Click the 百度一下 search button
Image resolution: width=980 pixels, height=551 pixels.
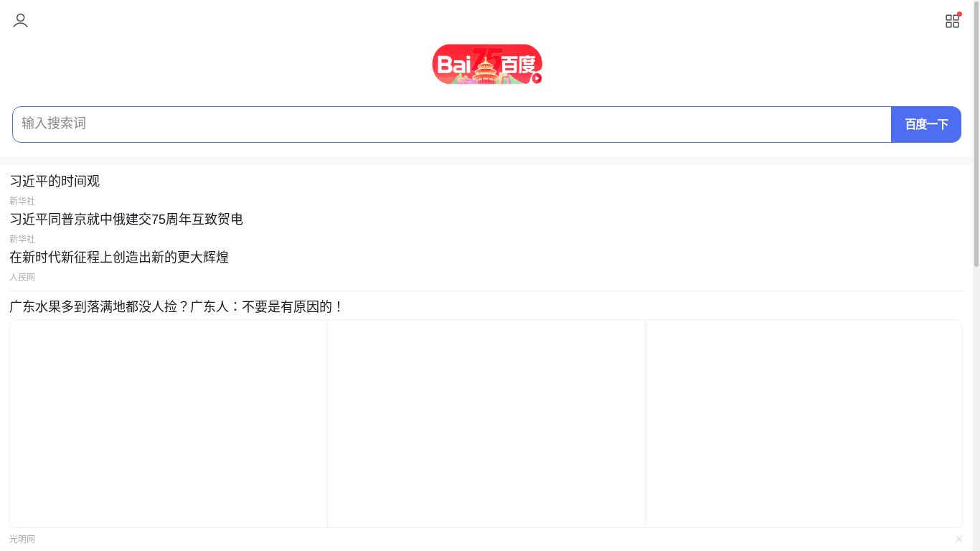[926, 124]
